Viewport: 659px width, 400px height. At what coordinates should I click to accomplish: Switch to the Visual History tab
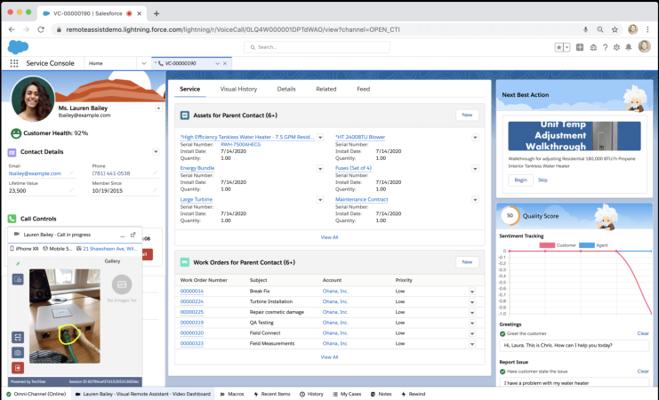pos(238,89)
